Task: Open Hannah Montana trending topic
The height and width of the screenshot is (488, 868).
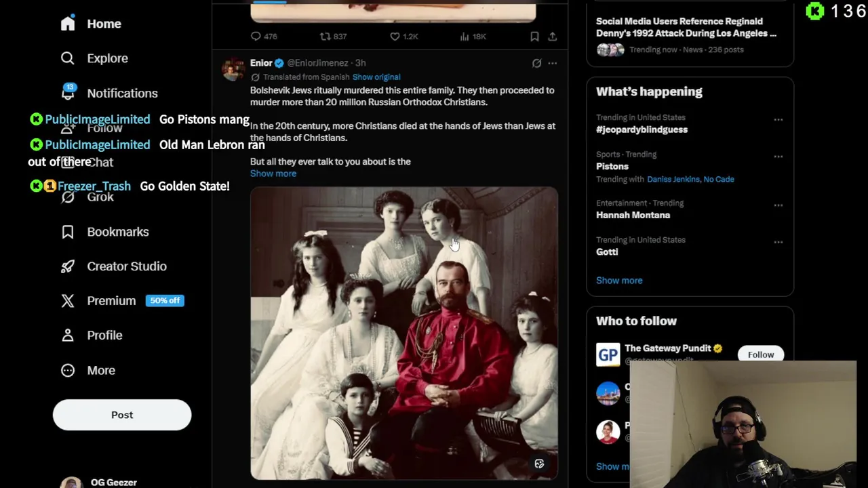Action: (x=633, y=215)
